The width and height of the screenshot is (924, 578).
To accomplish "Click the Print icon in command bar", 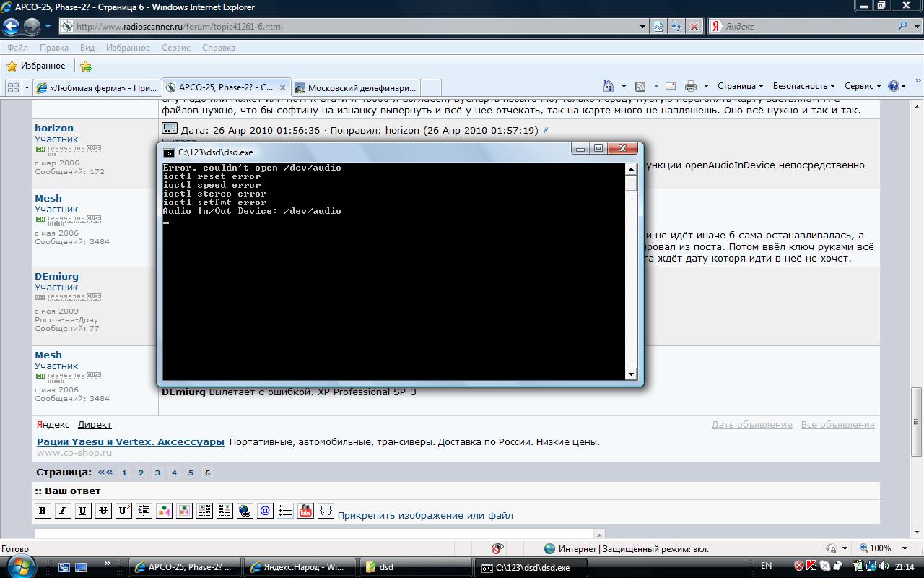I will pyautogui.click(x=690, y=86).
